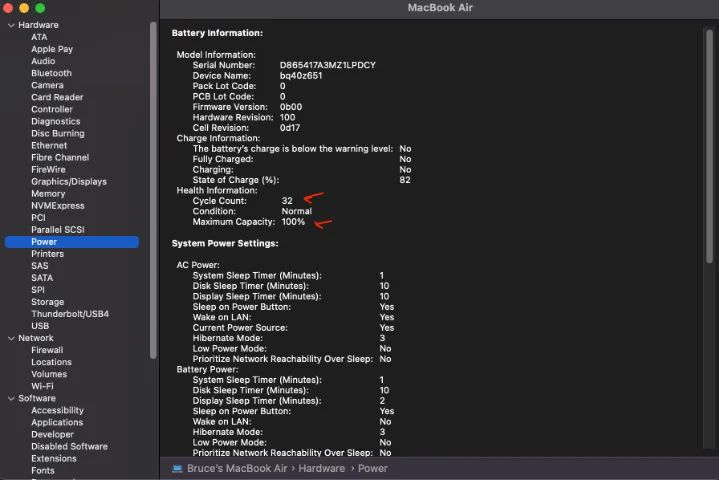Click the Condition value Normal
The width and height of the screenshot is (719, 480).
[x=297, y=211]
